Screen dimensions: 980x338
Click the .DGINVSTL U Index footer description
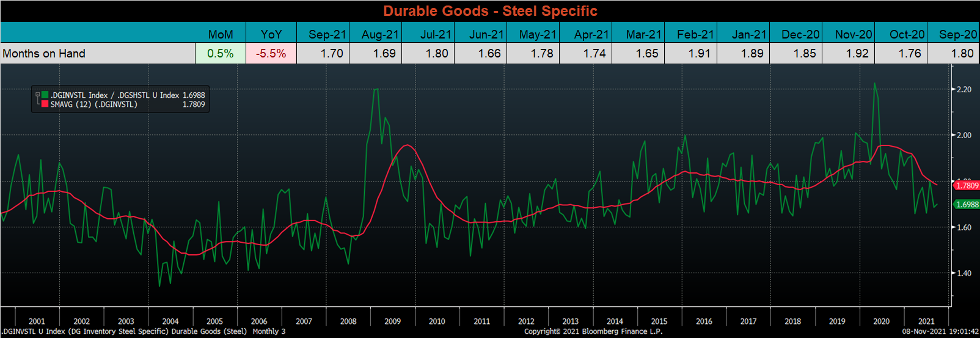[x=143, y=331]
